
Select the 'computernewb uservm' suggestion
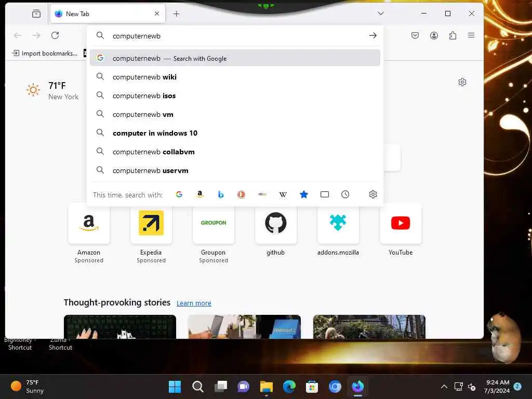coord(235,170)
